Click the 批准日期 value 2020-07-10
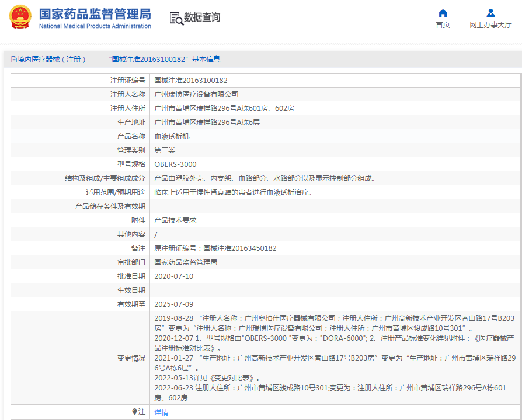Image resolution: width=522 pixels, height=420 pixels. tap(173, 276)
